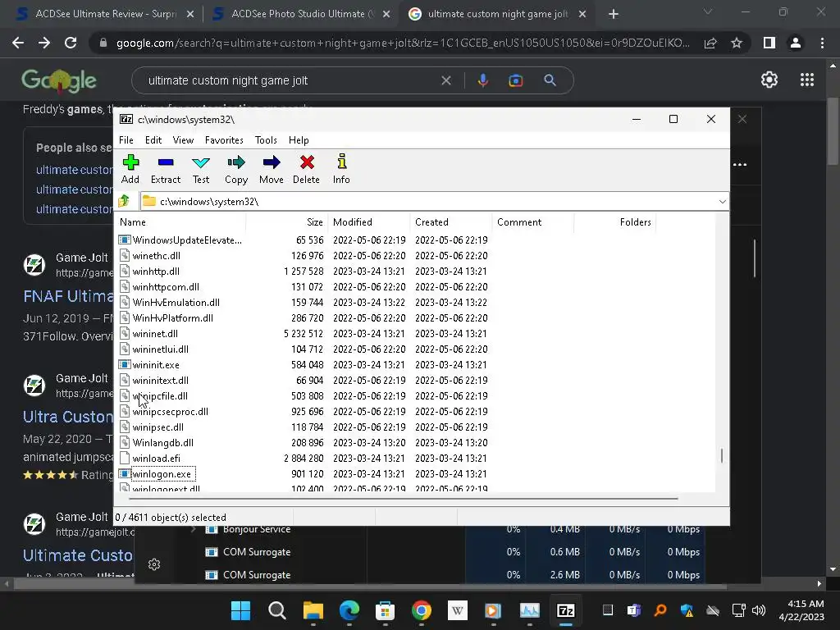Clear the Google search box text
This screenshot has width=840, height=630.
tap(445, 80)
